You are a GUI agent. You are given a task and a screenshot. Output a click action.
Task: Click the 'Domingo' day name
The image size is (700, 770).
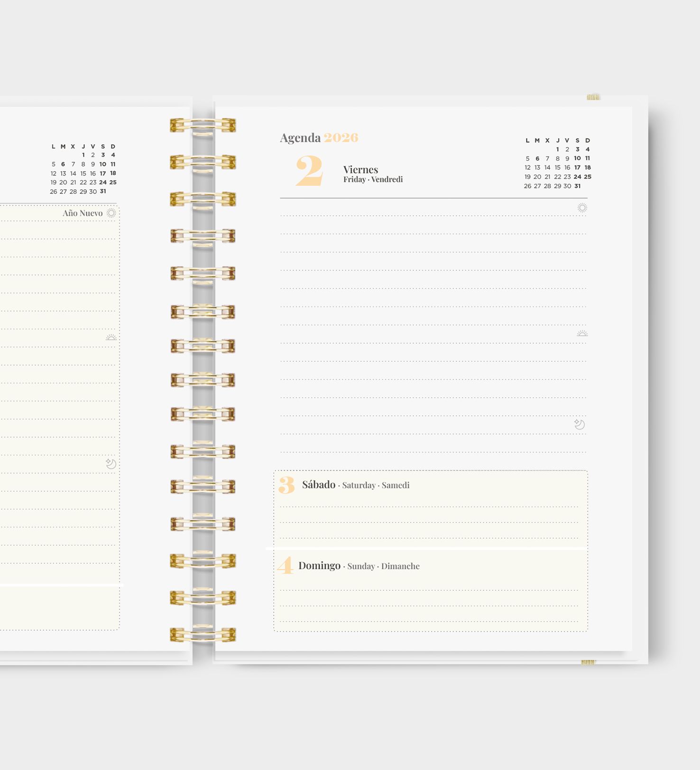320,566
